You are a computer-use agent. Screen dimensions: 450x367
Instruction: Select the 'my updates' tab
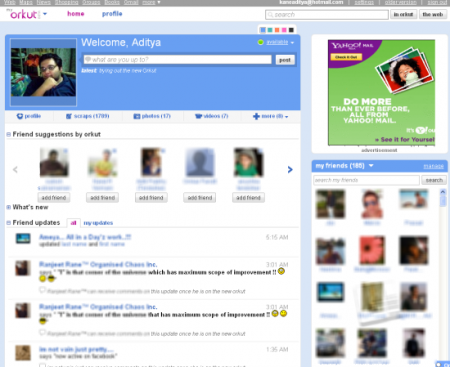pos(98,223)
